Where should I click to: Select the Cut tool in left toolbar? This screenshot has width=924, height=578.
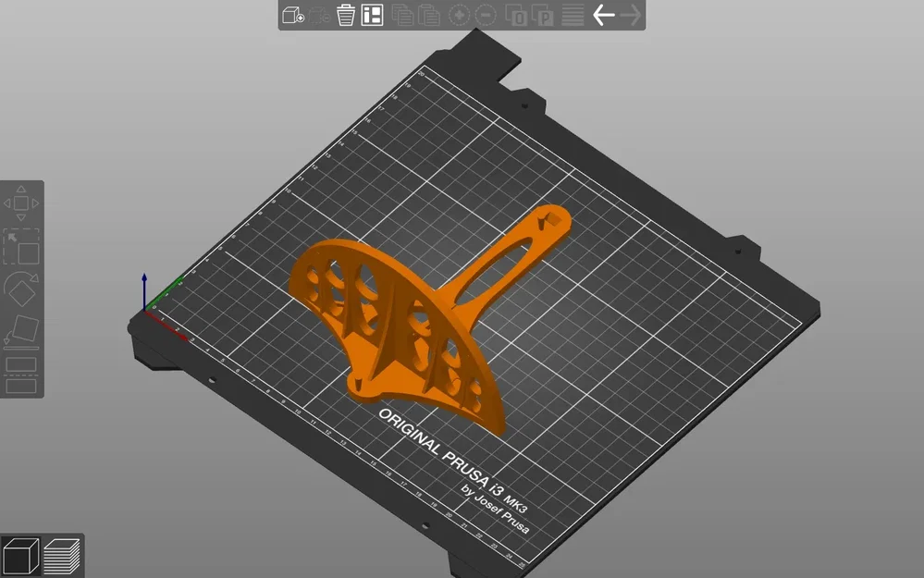click(x=21, y=375)
